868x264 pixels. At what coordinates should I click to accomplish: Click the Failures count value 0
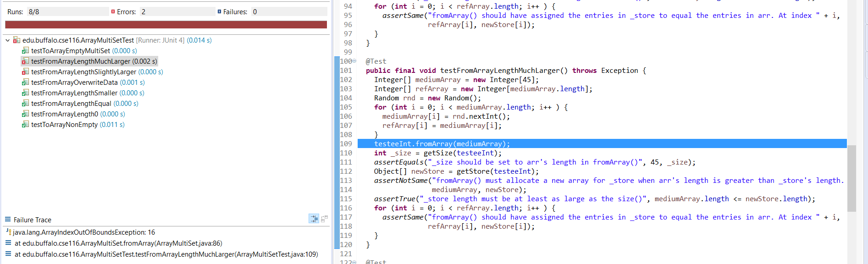(255, 12)
